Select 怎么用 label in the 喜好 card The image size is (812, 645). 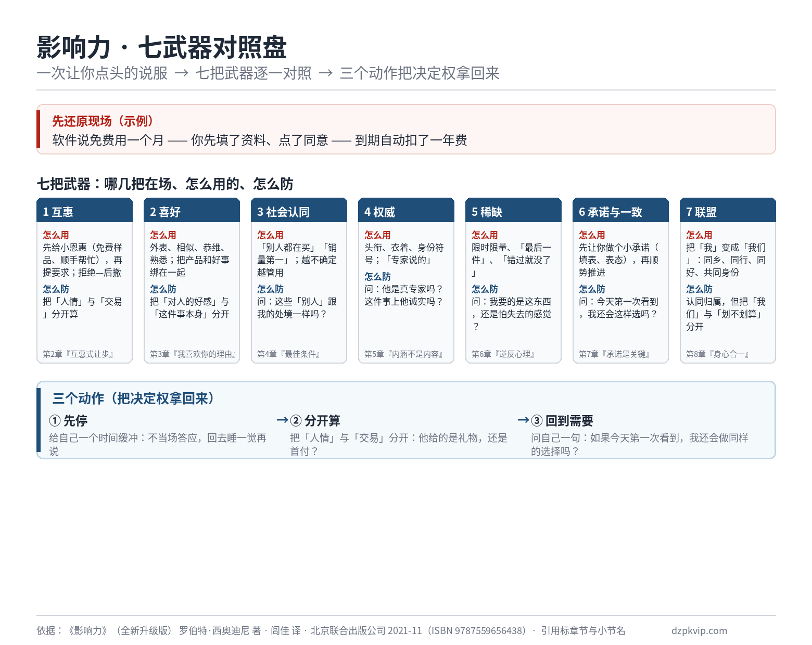pyautogui.click(x=163, y=235)
